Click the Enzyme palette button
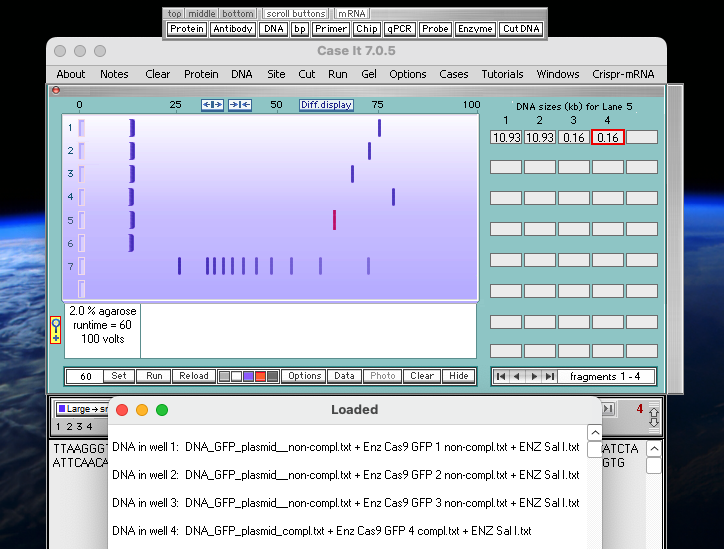Viewport: 724px width, 549px height. click(475, 29)
